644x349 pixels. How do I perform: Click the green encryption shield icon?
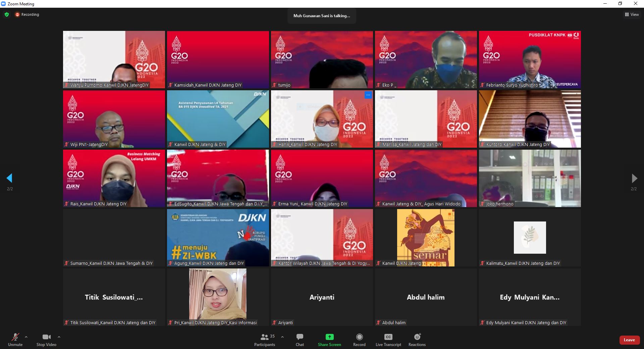(7, 14)
